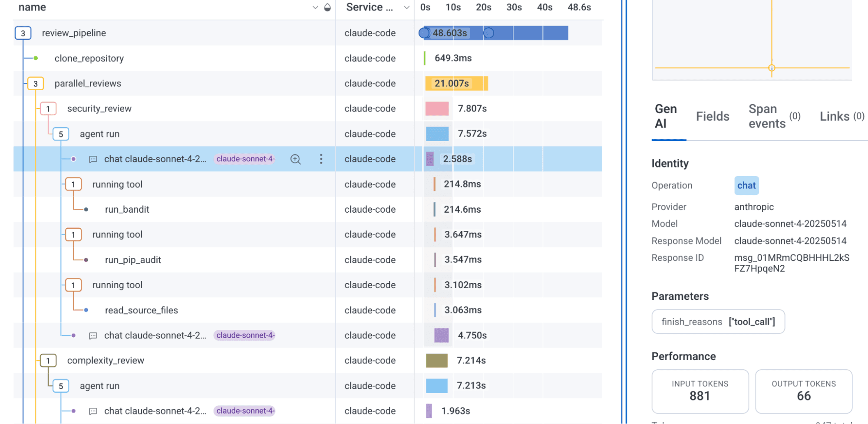
Task: Click the chat bubble icon on the 4.750s span
Action: pos(93,335)
